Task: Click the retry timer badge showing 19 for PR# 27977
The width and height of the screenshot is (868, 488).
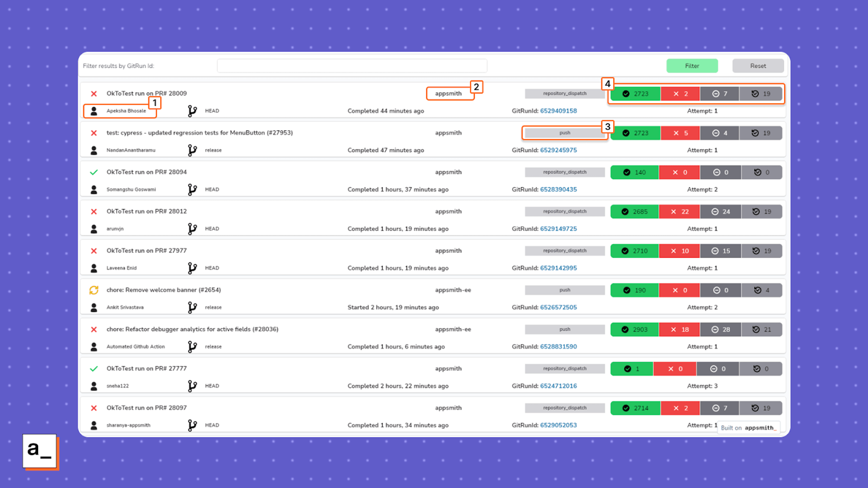Action: (x=761, y=251)
